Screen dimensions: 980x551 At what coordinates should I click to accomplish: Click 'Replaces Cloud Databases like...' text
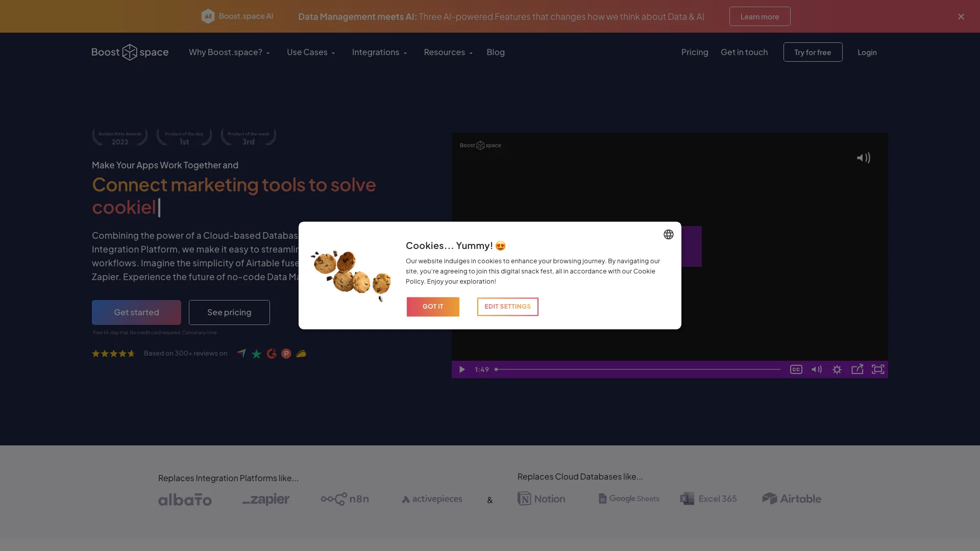(580, 477)
